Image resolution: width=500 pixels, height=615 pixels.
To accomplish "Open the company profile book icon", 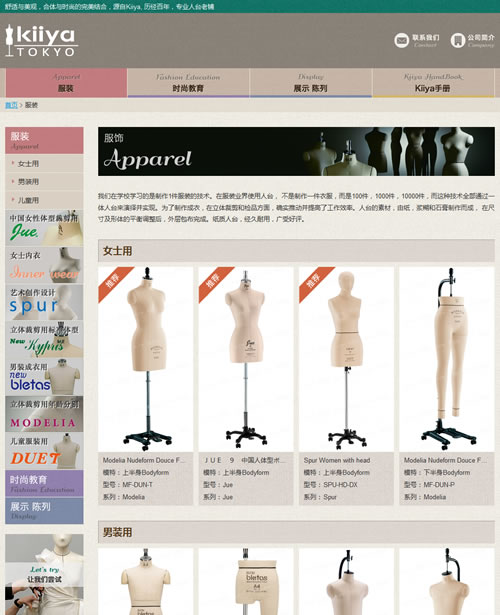I will [458, 40].
